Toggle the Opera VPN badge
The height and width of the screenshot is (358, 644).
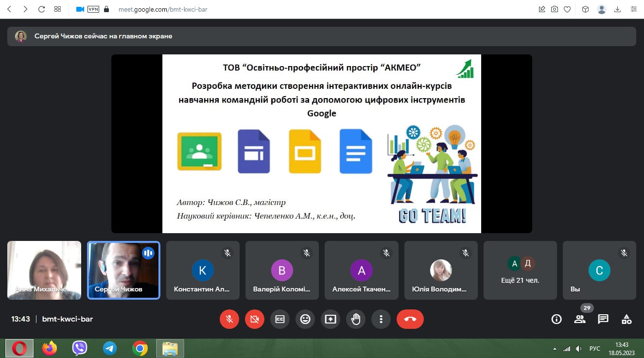click(x=93, y=9)
